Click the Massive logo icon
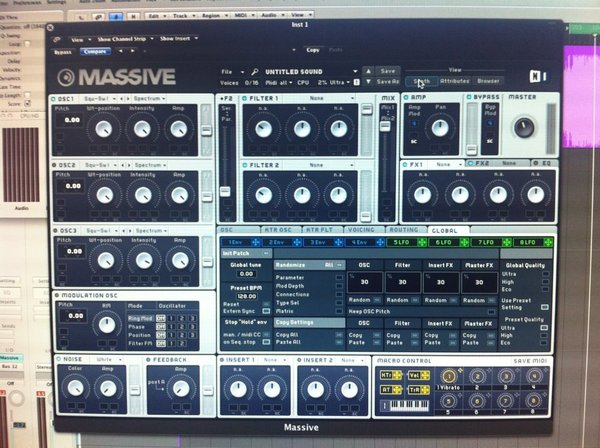Viewport: 600px width, 448px height. (x=66, y=77)
